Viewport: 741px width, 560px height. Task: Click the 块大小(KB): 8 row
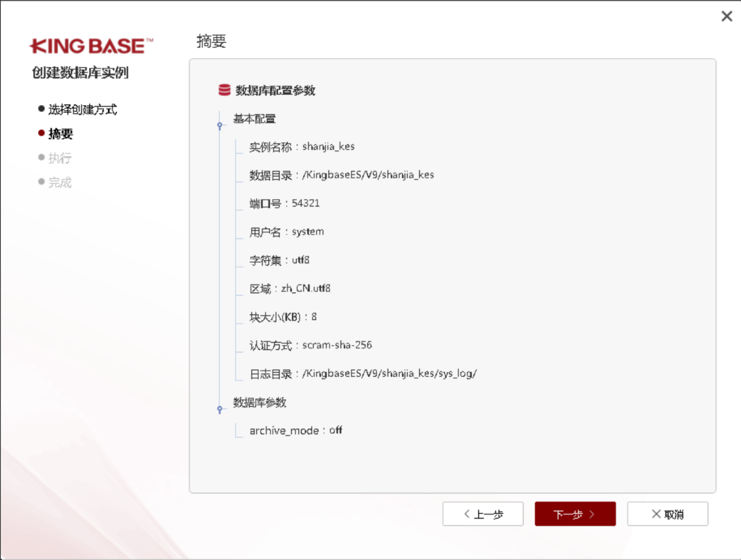coord(283,317)
